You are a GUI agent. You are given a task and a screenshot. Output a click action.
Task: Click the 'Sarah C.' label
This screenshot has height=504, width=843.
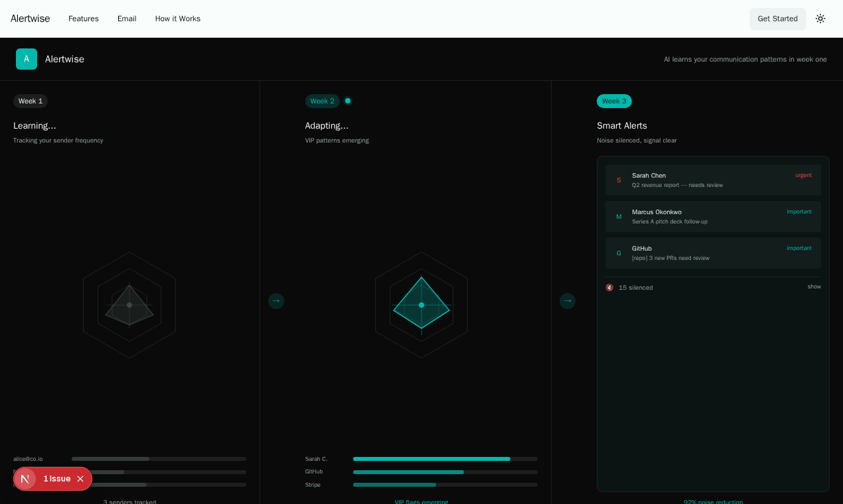(x=317, y=459)
